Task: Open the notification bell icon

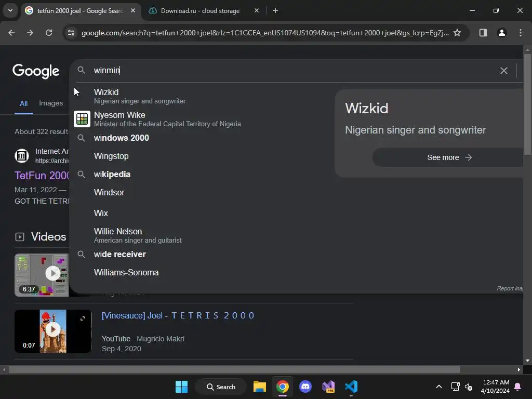Action: tap(518, 387)
